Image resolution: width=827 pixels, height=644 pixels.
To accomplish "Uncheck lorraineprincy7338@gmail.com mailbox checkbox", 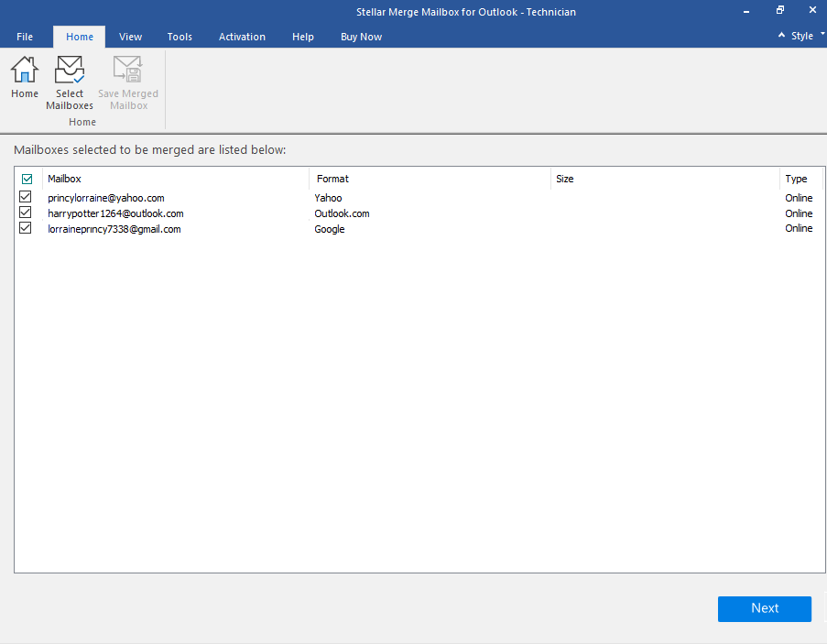I will [25, 228].
